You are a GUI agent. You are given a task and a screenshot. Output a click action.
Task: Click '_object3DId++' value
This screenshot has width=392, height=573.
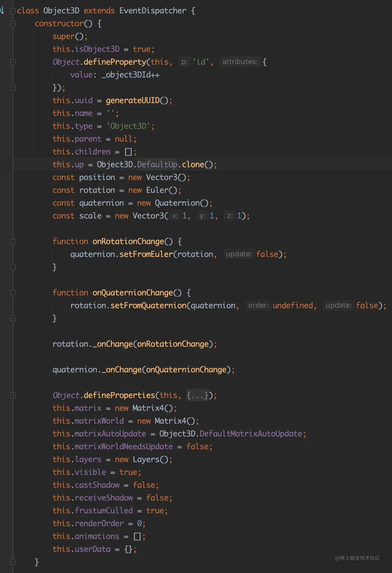(130, 75)
